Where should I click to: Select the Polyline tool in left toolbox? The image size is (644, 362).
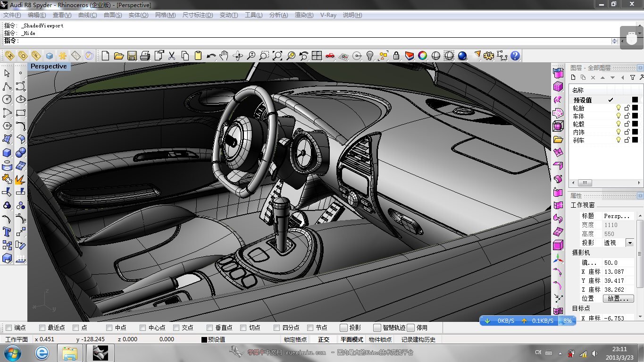[7, 86]
